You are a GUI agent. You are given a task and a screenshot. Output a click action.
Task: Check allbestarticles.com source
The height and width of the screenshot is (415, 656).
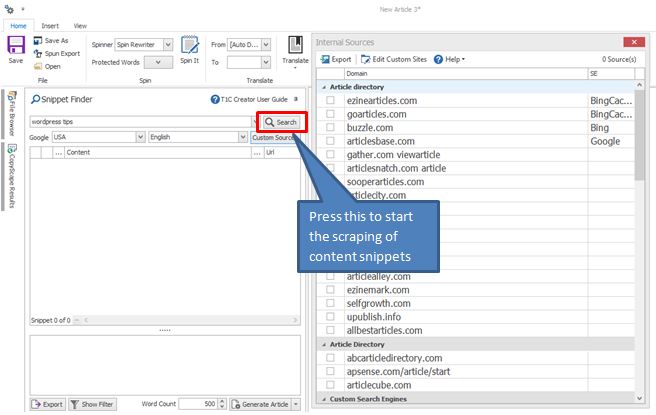pyautogui.click(x=331, y=330)
